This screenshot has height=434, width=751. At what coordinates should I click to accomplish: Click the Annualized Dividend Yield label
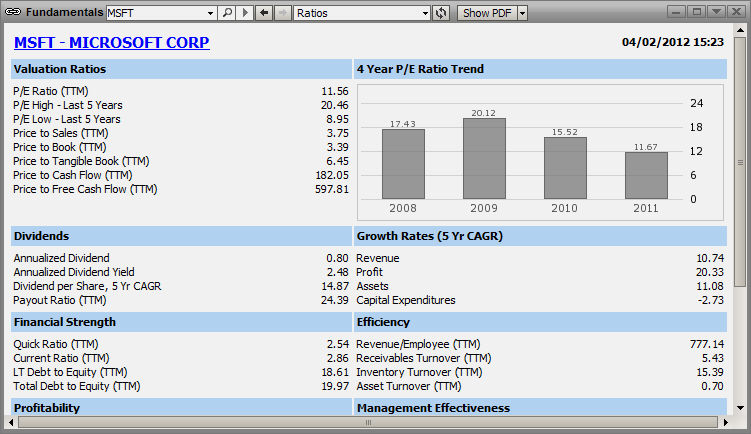pyautogui.click(x=74, y=272)
